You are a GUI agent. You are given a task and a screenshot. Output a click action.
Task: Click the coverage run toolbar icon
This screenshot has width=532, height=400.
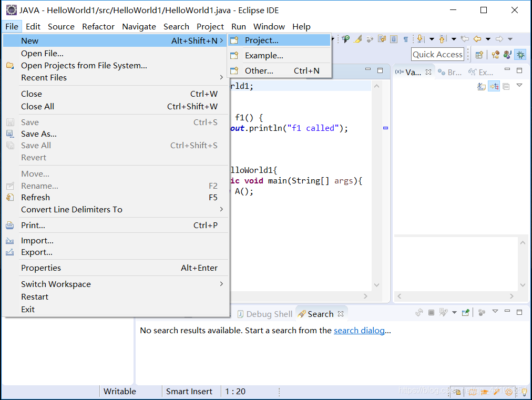345,39
